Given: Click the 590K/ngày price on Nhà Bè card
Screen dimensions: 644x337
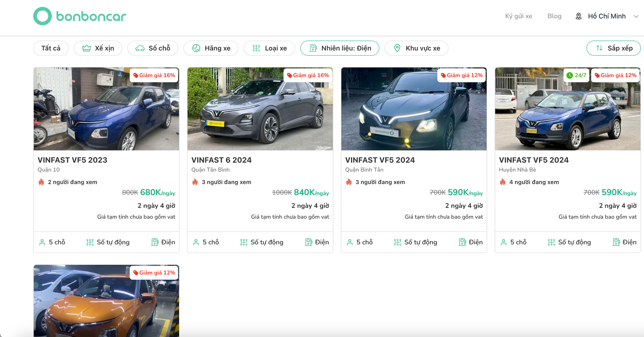Looking at the screenshot, I should [x=619, y=193].
